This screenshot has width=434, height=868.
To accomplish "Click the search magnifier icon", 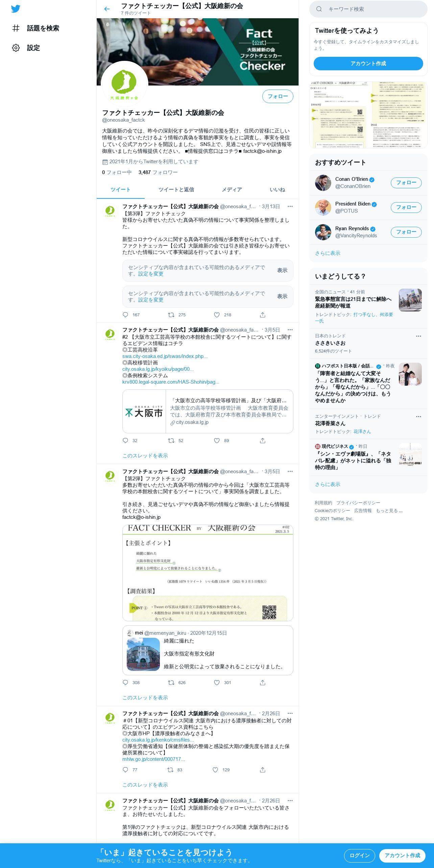I will click(319, 9).
